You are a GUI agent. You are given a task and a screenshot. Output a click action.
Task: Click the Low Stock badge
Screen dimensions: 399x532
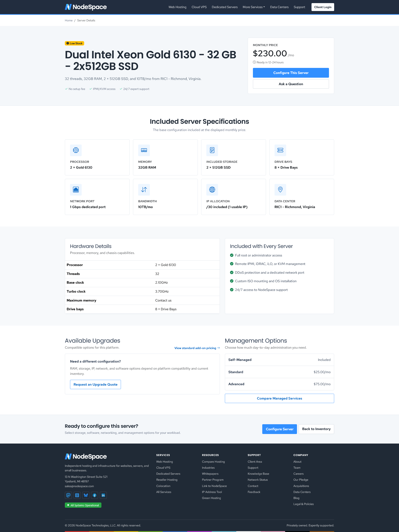pyautogui.click(x=74, y=43)
